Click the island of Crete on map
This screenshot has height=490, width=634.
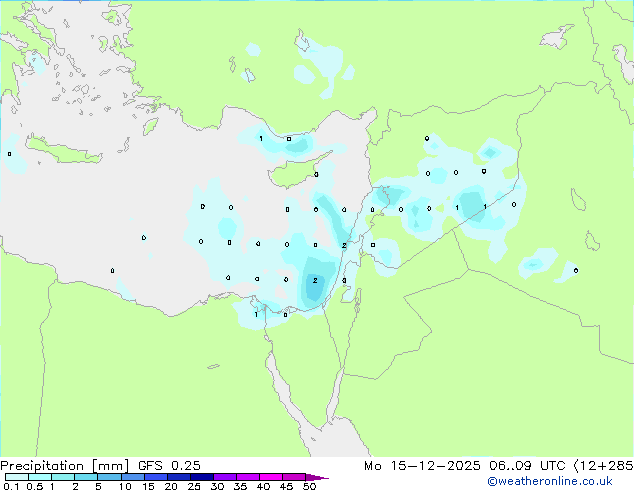click(63, 151)
